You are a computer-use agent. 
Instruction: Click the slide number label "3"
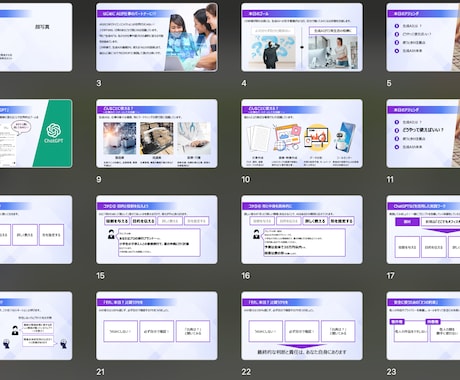pyautogui.click(x=99, y=83)
